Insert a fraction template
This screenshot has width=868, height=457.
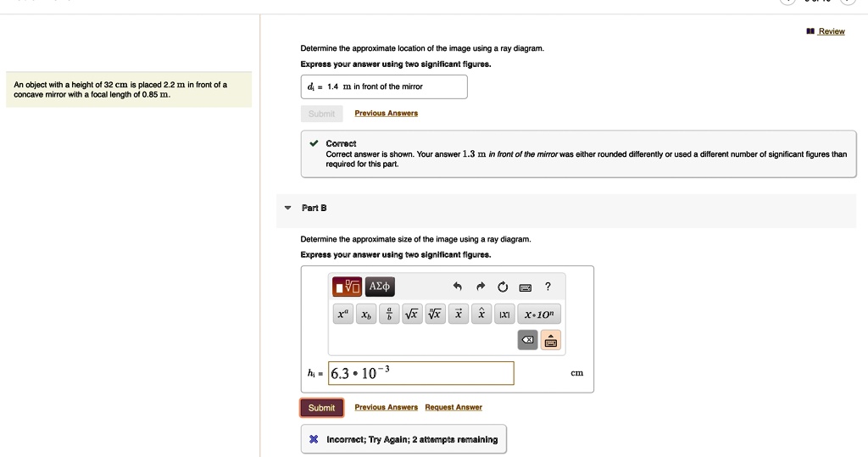(389, 315)
